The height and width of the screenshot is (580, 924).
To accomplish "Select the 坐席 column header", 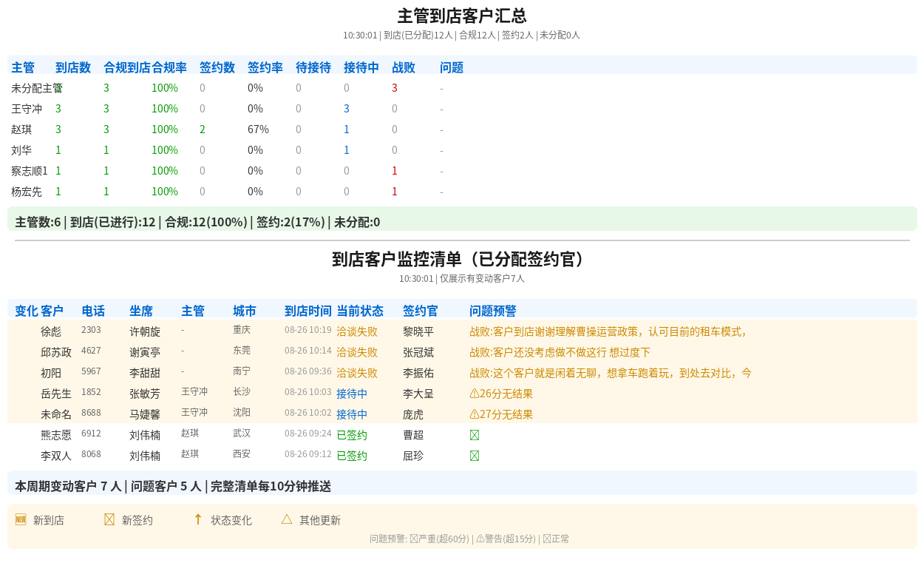I will point(141,311).
